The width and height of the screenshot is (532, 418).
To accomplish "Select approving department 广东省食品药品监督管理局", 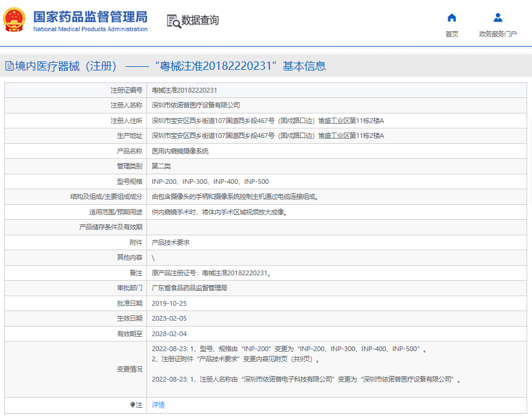I will pos(189,288).
